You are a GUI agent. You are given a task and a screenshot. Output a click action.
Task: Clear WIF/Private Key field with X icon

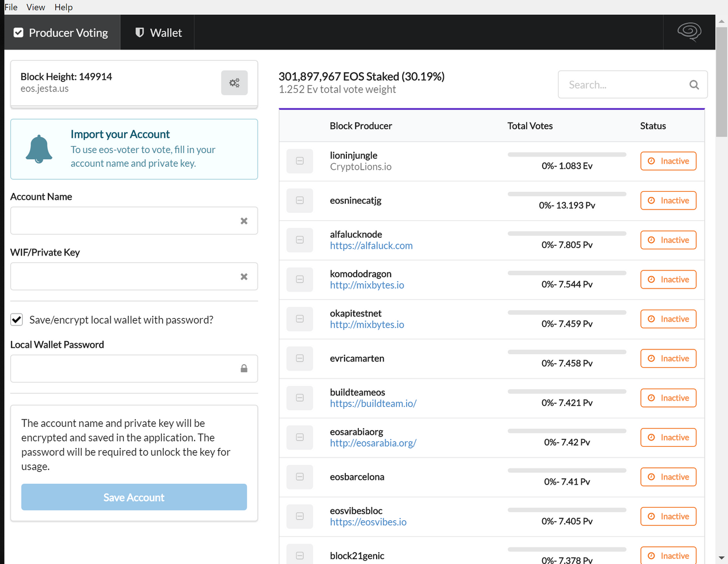[x=244, y=277]
